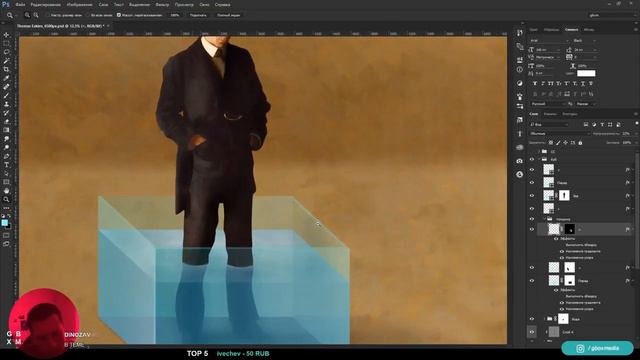Hide the Пена layer without a mask
Screen dimensions: 640x360
[x=532, y=182]
